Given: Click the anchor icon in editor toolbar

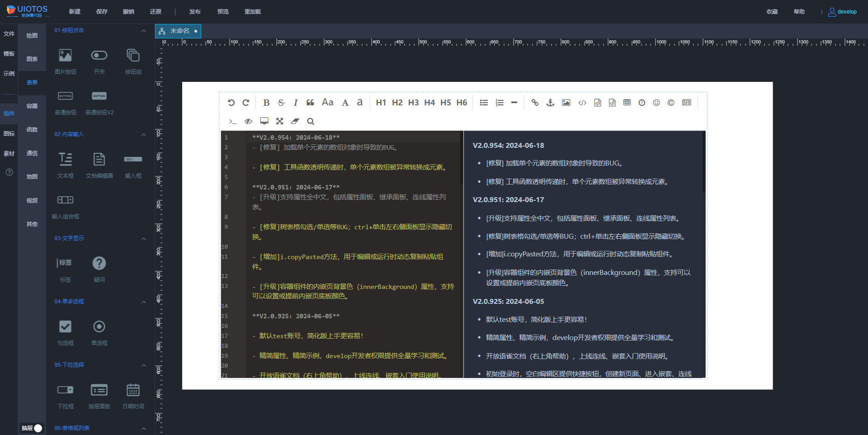Looking at the screenshot, I should (x=550, y=103).
